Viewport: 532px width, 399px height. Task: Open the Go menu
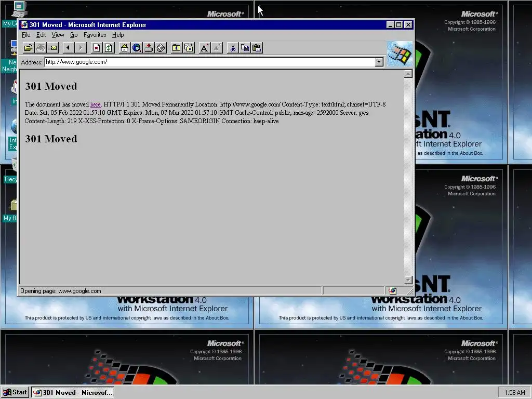click(74, 35)
